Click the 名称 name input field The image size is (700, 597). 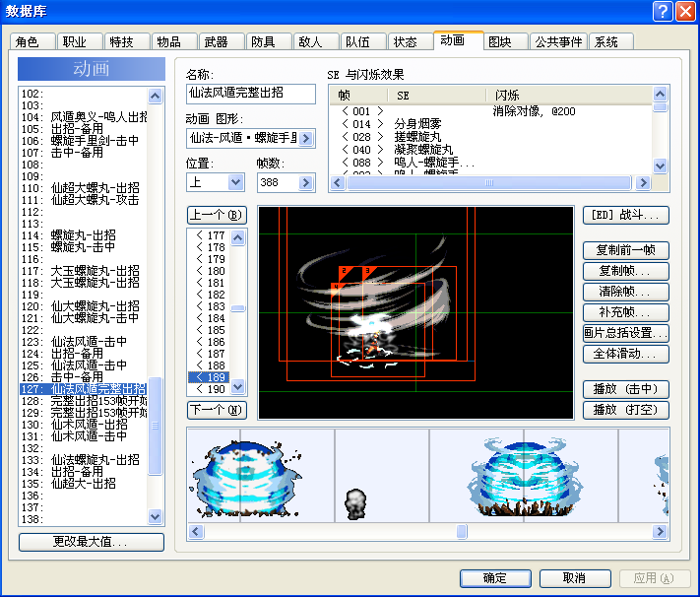point(251,94)
